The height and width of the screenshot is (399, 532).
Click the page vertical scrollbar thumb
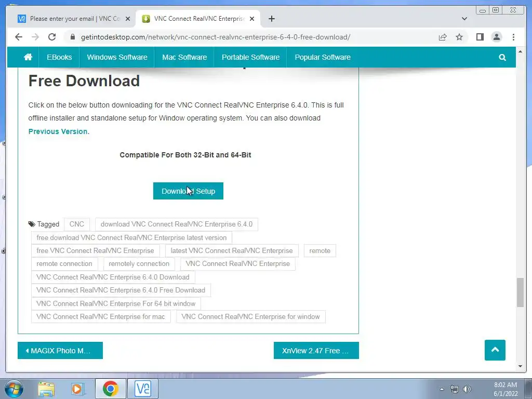tap(520, 292)
